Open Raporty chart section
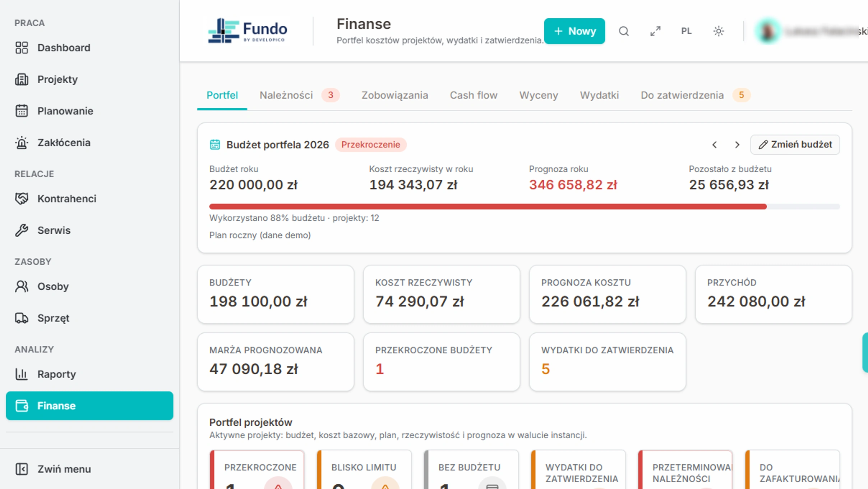This screenshot has height=489, width=868. click(x=89, y=374)
